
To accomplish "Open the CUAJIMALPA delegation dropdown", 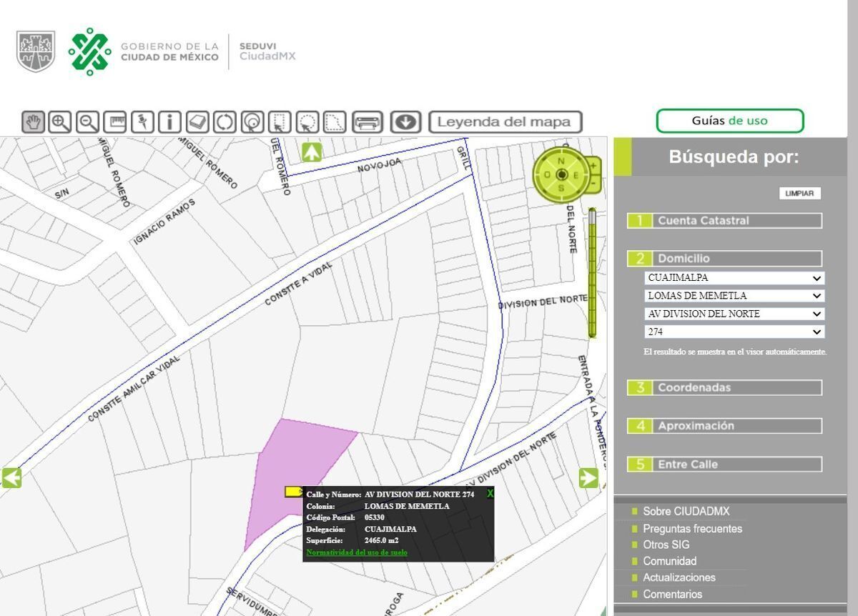I will [x=734, y=278].
